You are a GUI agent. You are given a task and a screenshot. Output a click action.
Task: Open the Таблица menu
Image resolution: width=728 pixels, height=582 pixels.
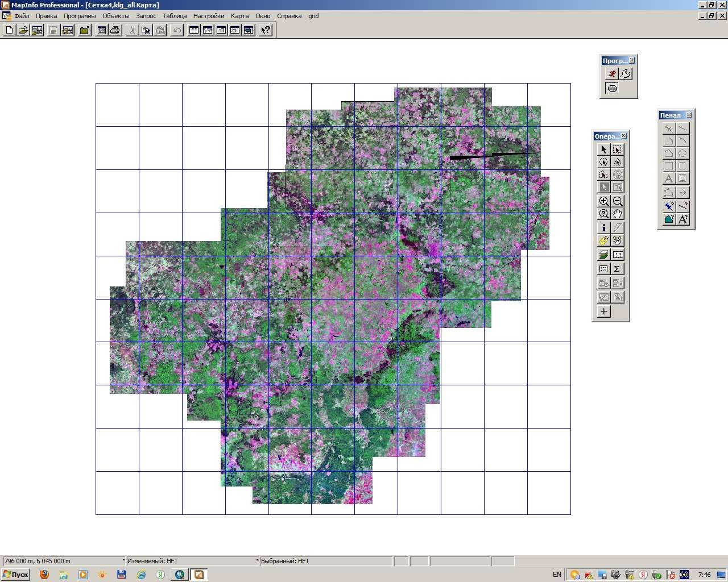(x=175, y=16)
